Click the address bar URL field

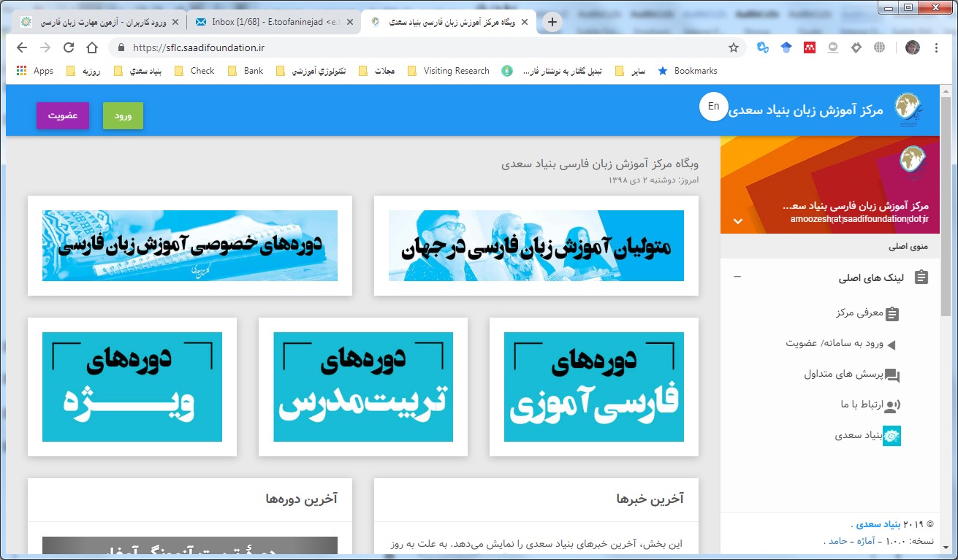[424, 47]
